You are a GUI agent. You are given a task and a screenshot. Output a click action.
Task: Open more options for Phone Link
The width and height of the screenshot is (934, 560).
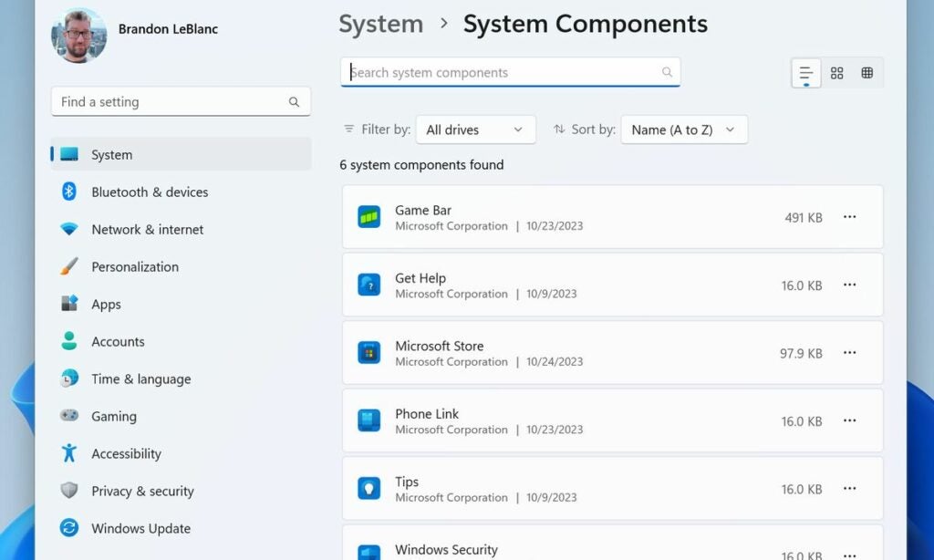[849, 420]
